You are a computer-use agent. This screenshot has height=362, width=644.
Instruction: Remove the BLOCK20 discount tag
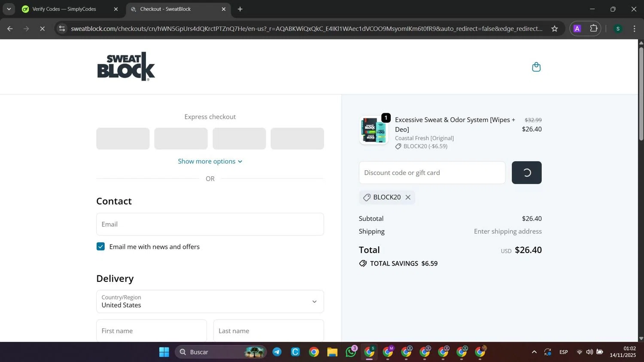pyautogui.click(x=408, y=197)
